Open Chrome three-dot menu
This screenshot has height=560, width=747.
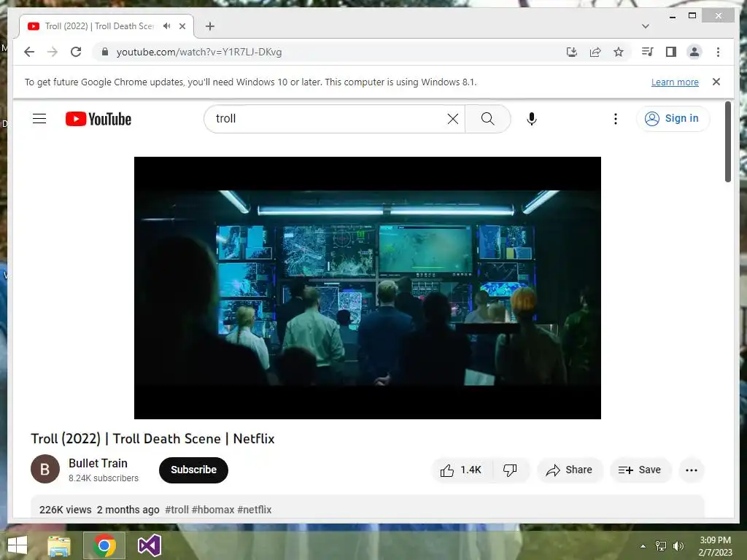[718, 52]
